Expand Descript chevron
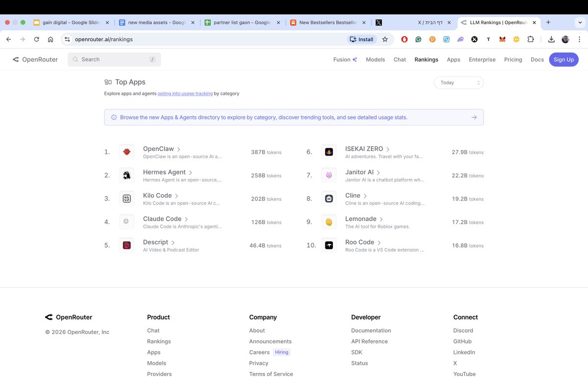Image resolution: width=588 pixels, height=382 pixels. (x=173, y=242)
